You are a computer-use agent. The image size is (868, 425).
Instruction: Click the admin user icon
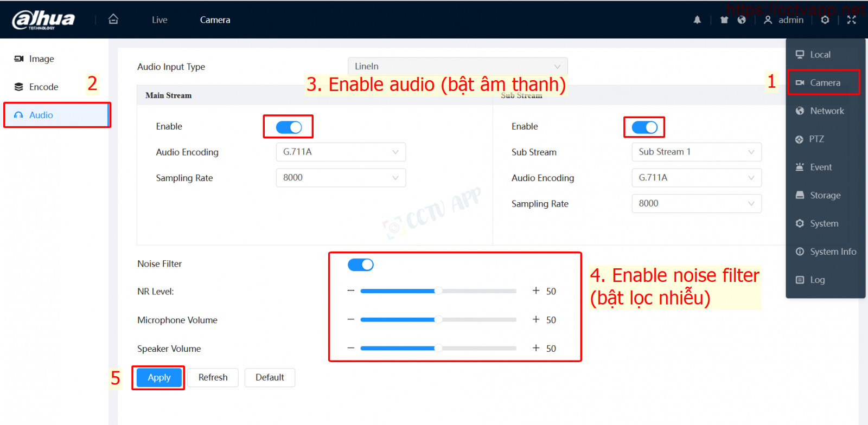[x=768, y=20]
